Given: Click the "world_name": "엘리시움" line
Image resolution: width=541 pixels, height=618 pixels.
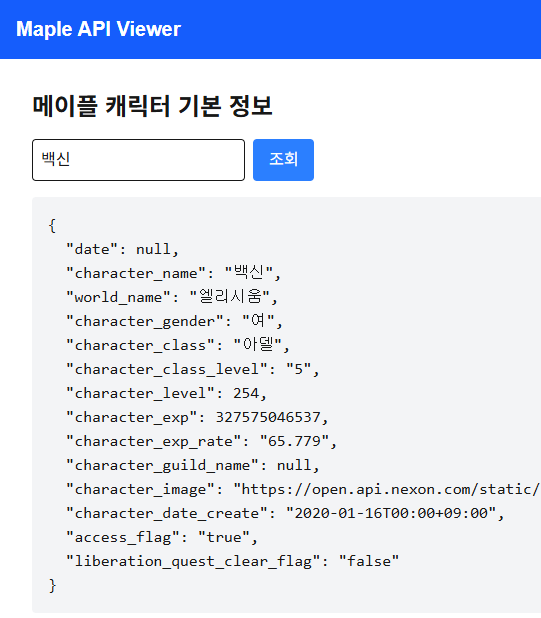Looking at the screenshot, I should pos(172,297).
